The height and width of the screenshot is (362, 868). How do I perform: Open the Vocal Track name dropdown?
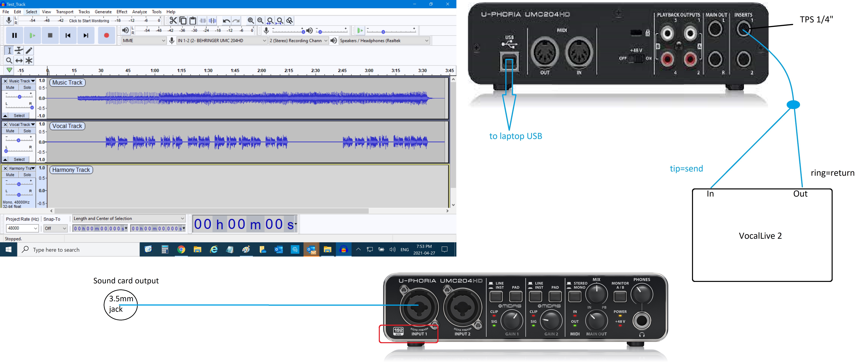pos(22,125)
